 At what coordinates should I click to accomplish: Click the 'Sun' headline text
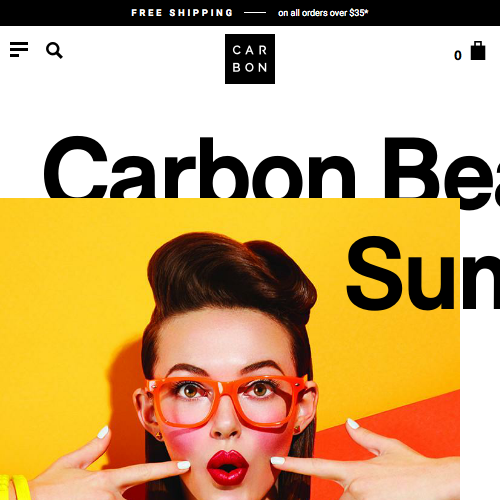(x=423, y=273)
